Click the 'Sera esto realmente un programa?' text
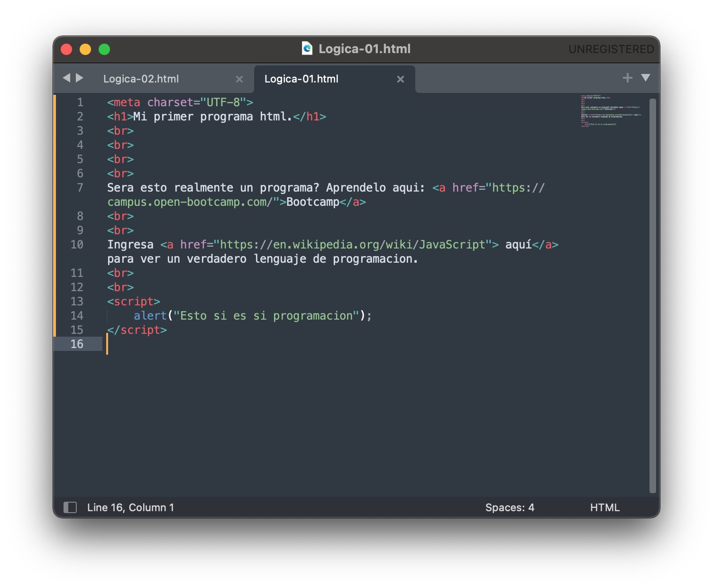Image resolution: width=713 pixels, height=588 pixels. tap(213, 188)
